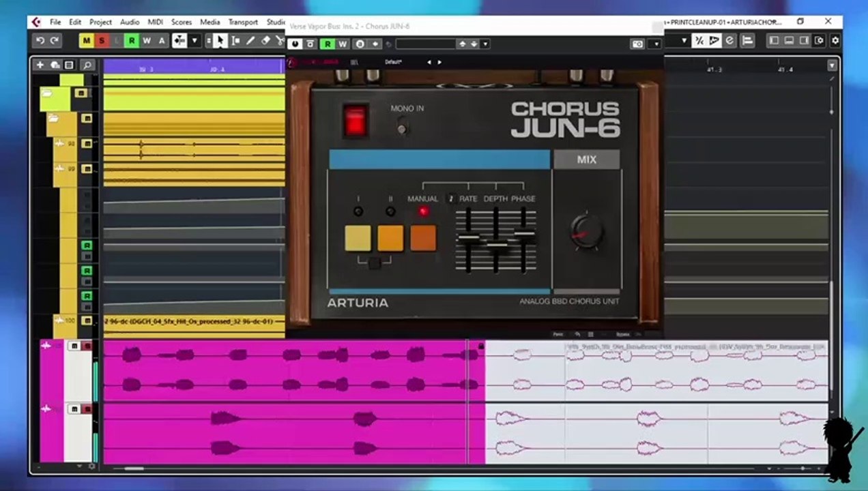Select the Draw pencil tool
The height and width of the screenshot is (491, 868).
[x=250, y=41]
